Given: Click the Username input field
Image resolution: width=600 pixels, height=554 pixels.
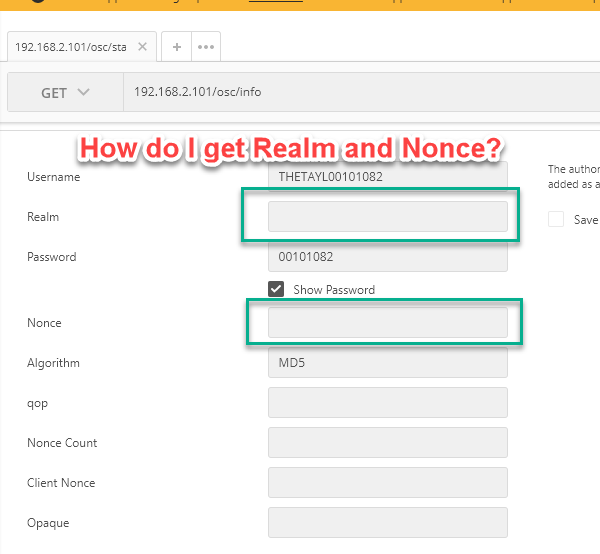Looking at the screenshot, I should pyautogui.click(x=388, y=176).
